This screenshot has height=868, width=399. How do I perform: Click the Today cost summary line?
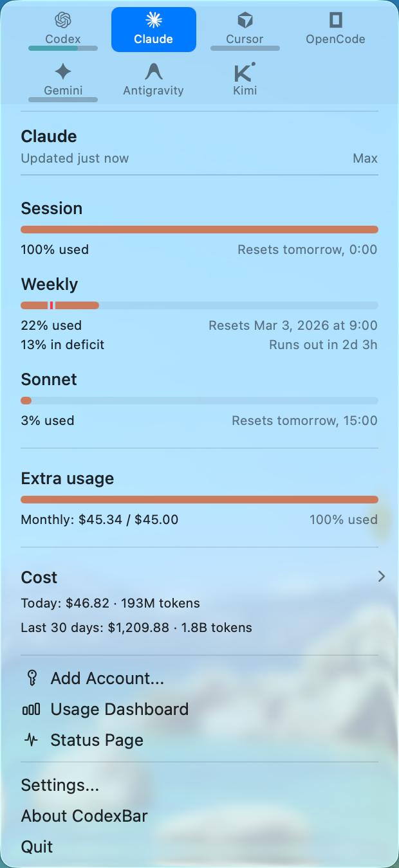pyautogui.click(x=110, y=603)
